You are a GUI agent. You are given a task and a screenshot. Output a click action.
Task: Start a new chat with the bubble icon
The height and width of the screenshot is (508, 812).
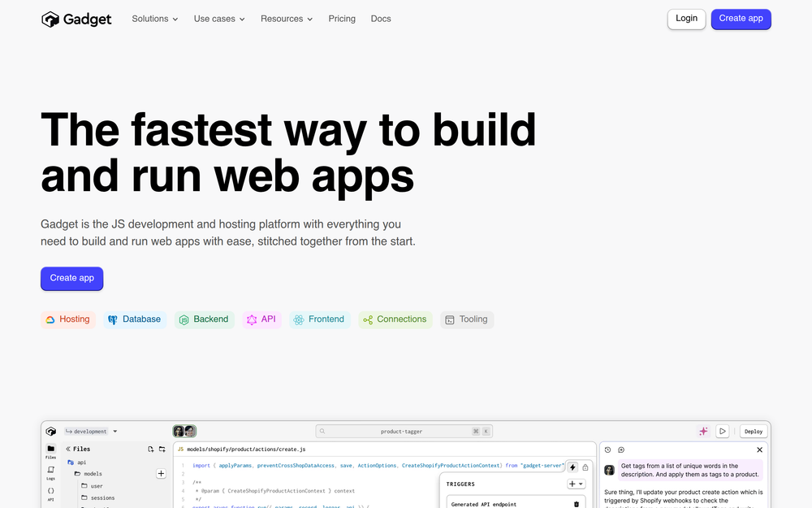point(621,450)
